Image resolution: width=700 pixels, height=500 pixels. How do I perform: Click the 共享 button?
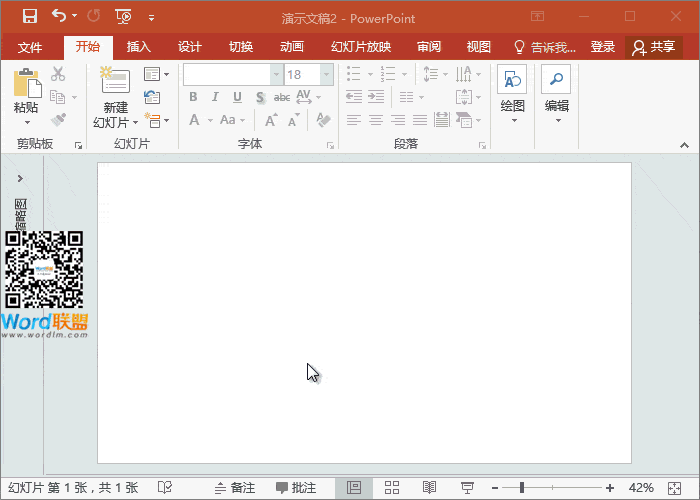(654, 47)
